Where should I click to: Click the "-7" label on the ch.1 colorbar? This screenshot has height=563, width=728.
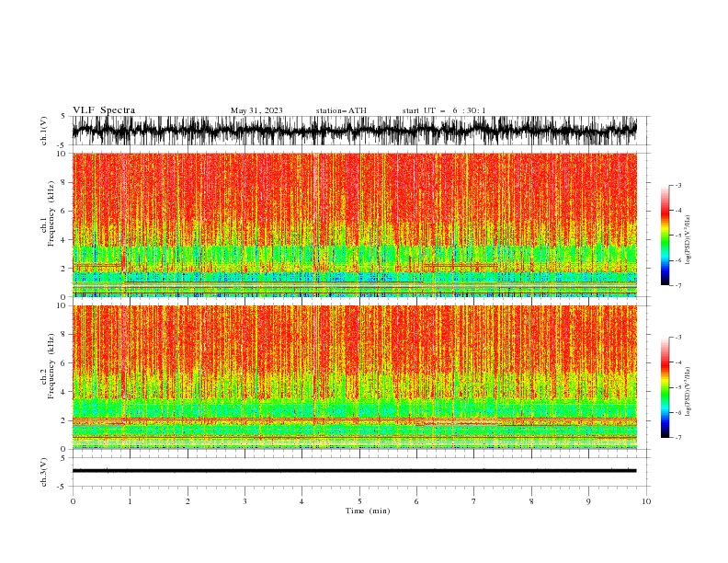click(x=677, y=285)
